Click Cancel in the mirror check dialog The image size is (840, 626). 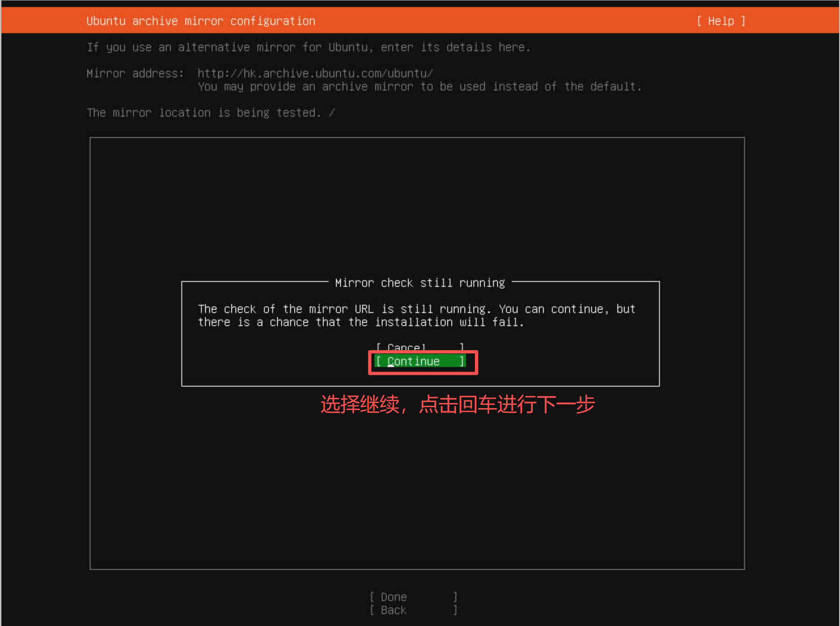coord(419,347)
